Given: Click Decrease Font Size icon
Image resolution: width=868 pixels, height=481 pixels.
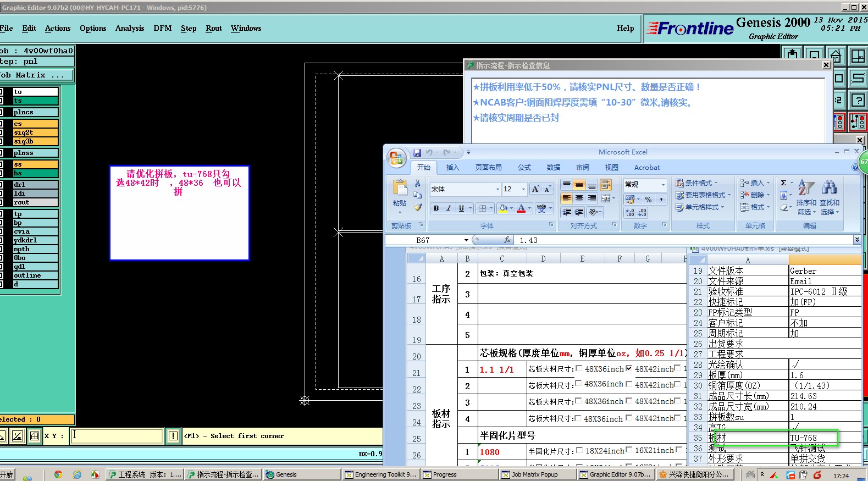Looking at the screenshot, I should [x=548, y=189].
